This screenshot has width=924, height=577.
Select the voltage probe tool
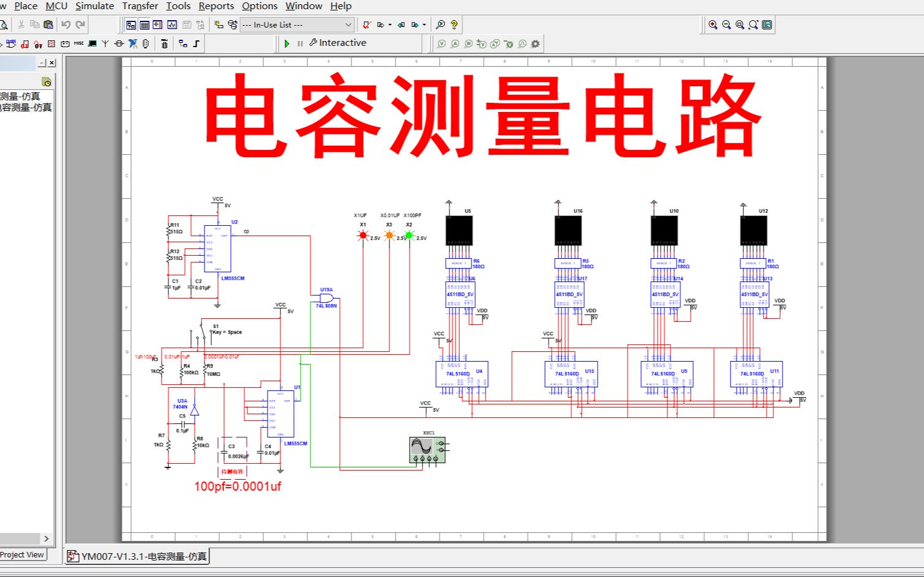tap(442, 43)
